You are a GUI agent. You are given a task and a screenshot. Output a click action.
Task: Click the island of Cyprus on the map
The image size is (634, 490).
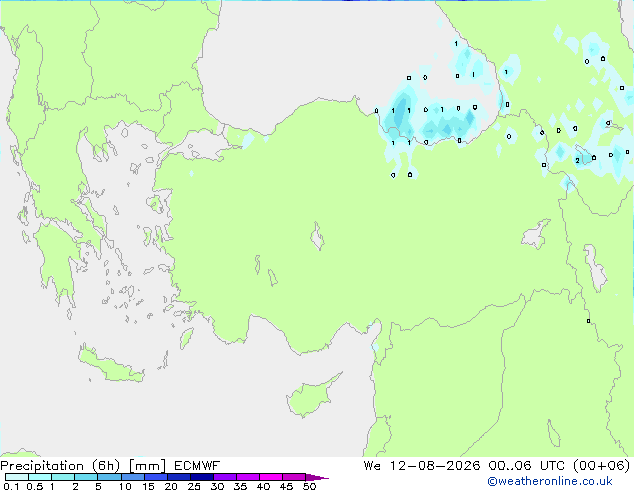coord(311,396)
